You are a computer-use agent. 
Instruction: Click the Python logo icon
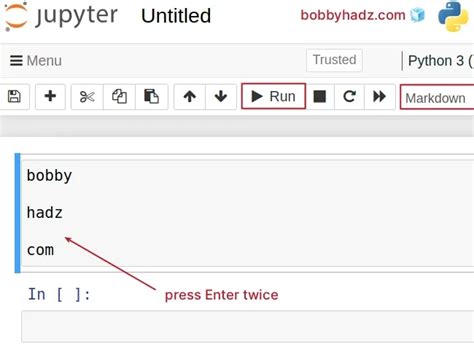pyautogui.click(x=453, y=16)
